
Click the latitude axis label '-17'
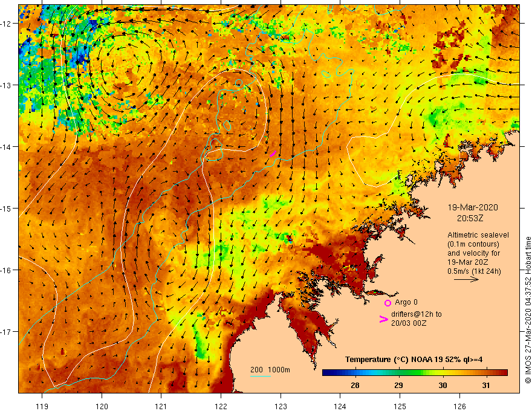click(x=7, y=332)
